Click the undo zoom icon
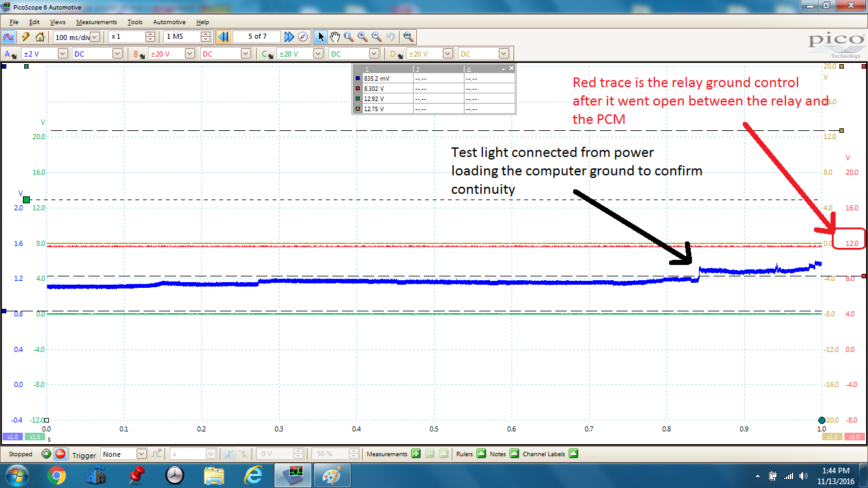868x488 pixels. 391,37
